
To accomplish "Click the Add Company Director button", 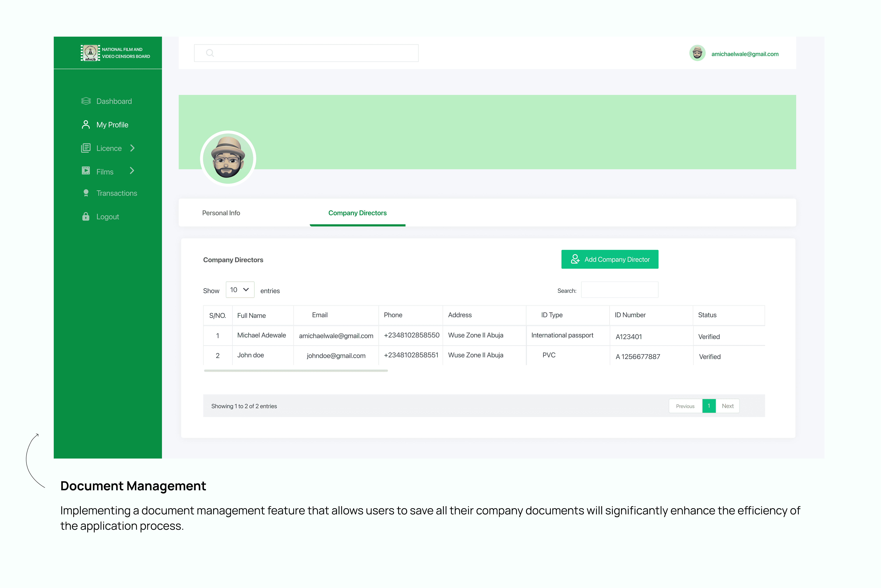I will coord(609,259).
